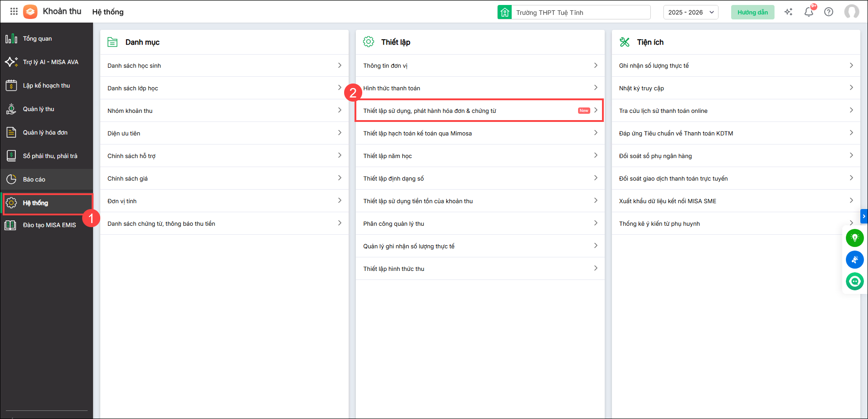The width and height of the screenshot is (868, 419).
Task: Click the green lightbulb floating icon
Action: tap(854, 238)
